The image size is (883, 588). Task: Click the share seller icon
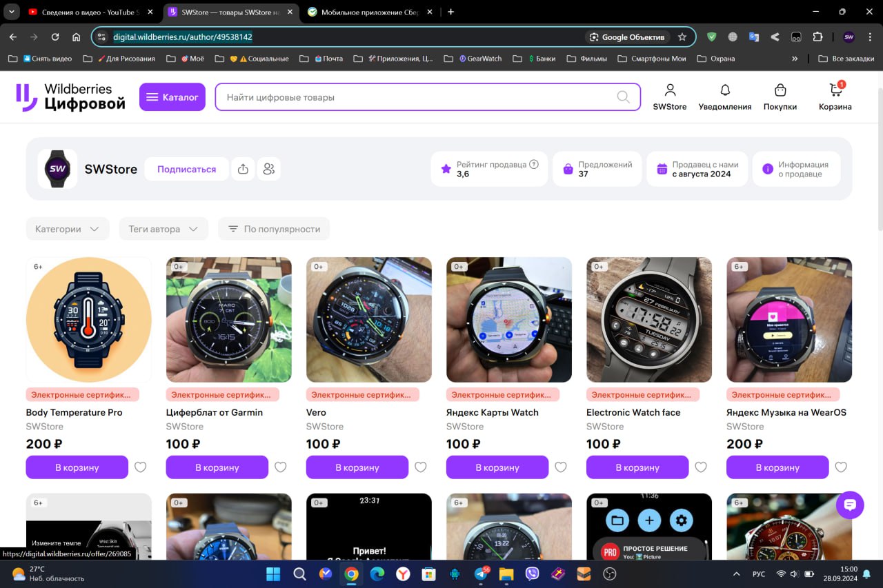tap(243, 169)
